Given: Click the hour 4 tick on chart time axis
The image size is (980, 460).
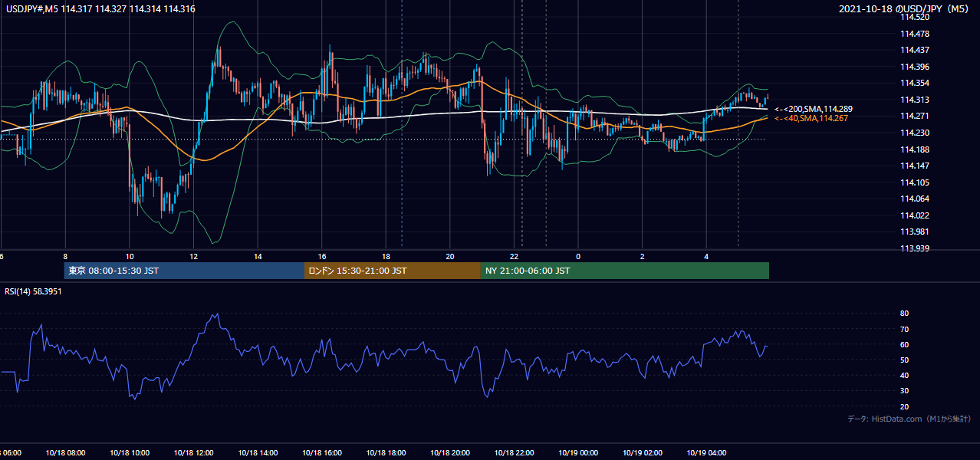Looking at the screenshot, I should coord(706,256).
